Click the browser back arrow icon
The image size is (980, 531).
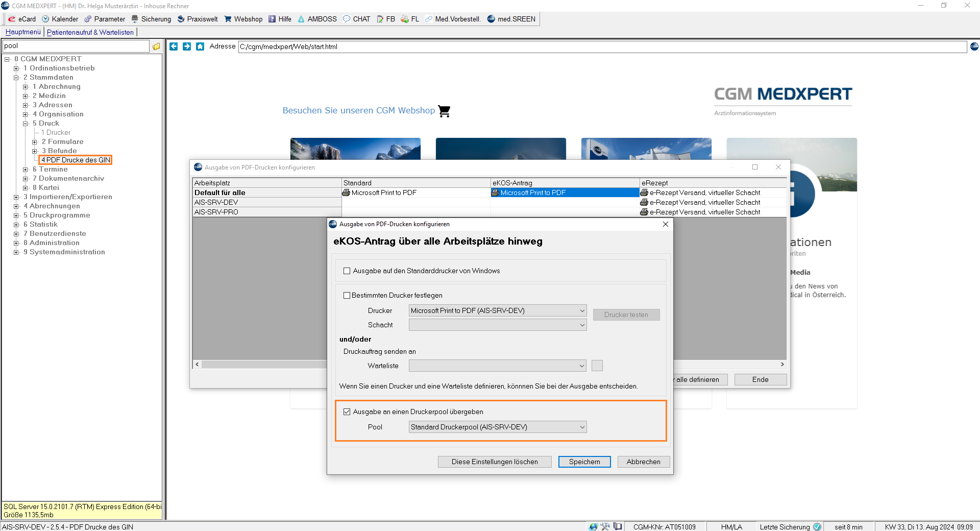pyautogui.click(x=174, y=46)
